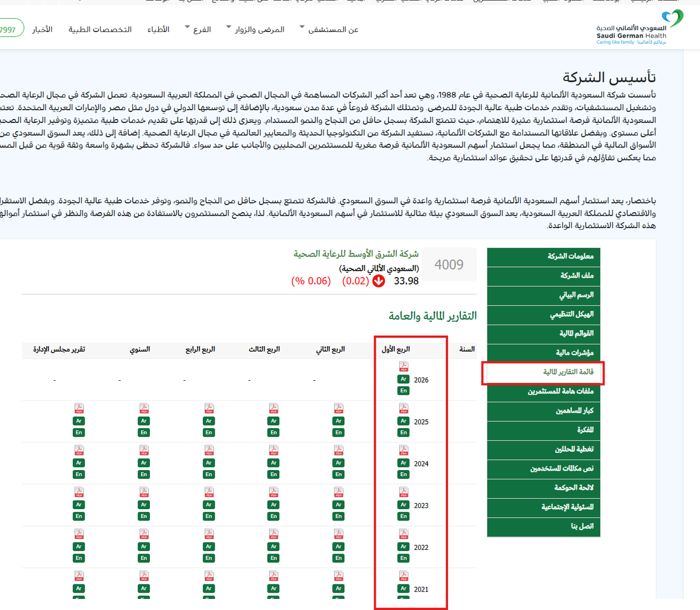Viewport: 700px width, 610px height.
Task: Open the 2025 الربع الأول PDF icon
Action: pos(404,408)
